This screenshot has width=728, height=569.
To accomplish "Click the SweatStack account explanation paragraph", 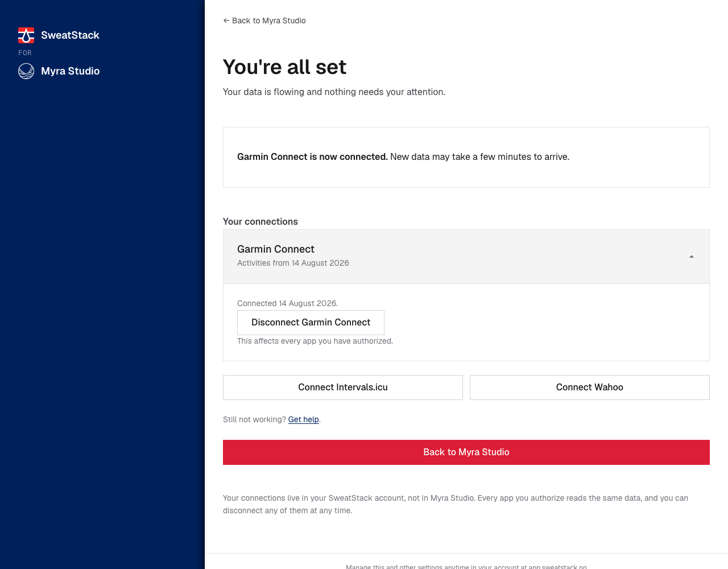I will pyautogui.click(x=456, y=504).
